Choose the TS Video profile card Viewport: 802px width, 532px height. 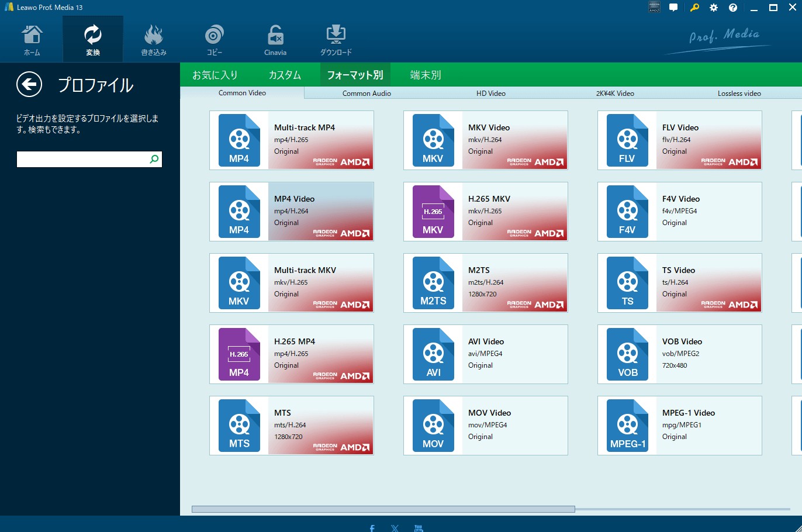tap(680, 283)
